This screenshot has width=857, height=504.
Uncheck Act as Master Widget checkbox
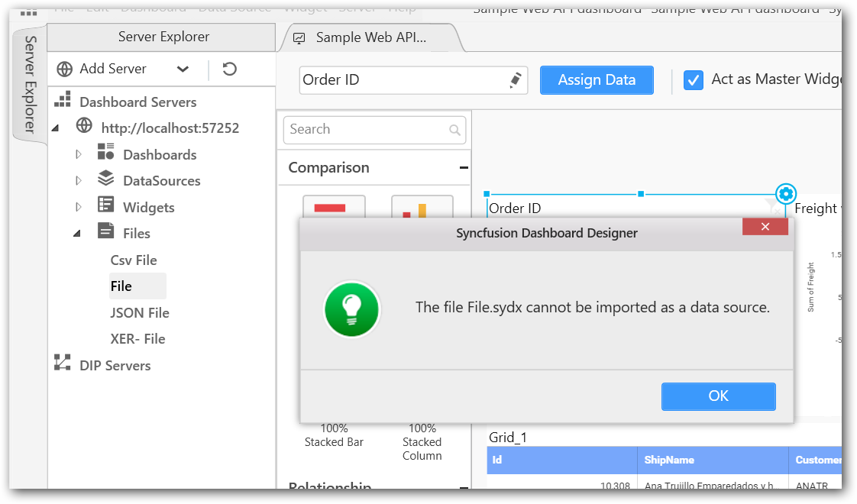694,80
